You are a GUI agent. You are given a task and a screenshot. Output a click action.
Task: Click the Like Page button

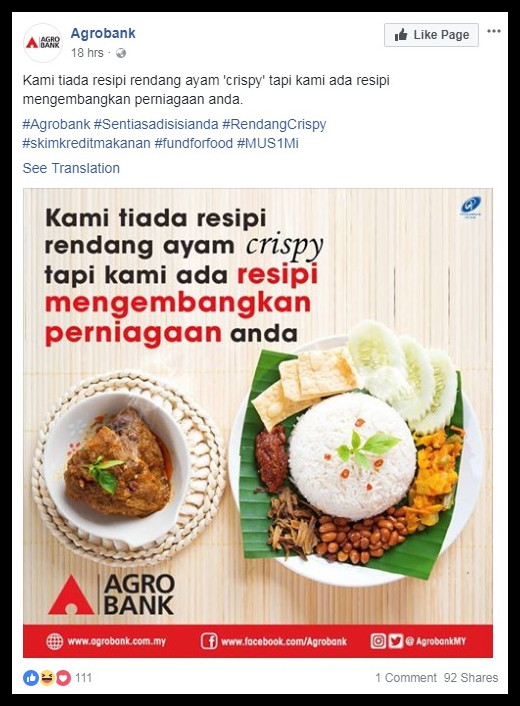click(x=431, y=35)
